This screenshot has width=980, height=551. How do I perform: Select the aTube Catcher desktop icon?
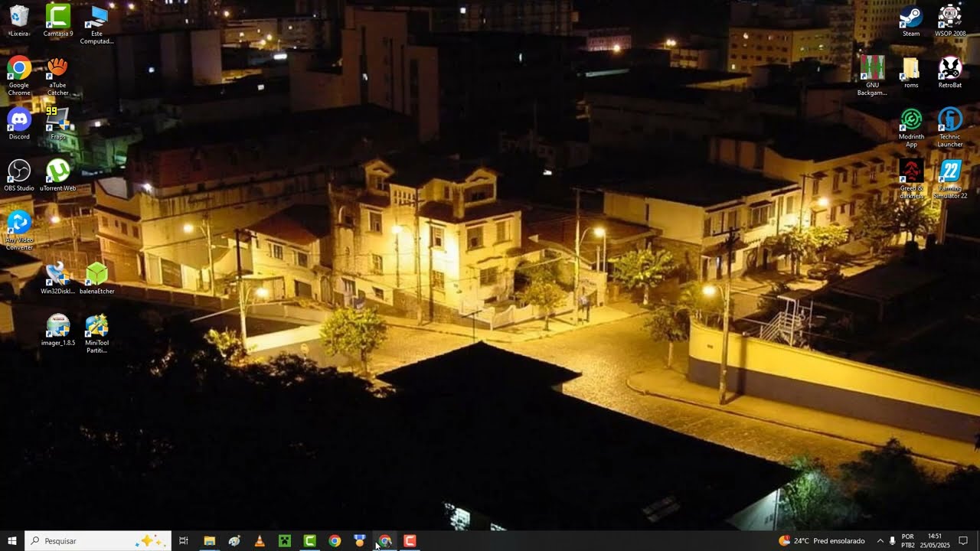coord(58,77)
